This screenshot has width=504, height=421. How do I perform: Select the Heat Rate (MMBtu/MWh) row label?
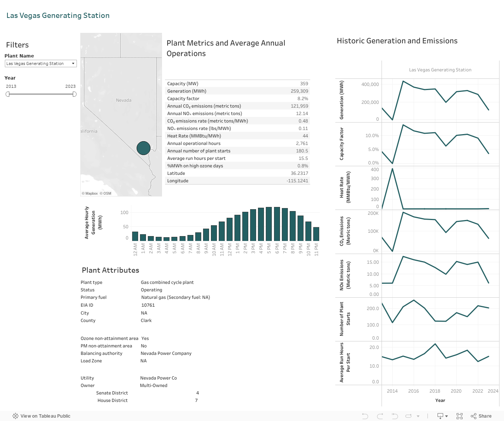point(194,136)
